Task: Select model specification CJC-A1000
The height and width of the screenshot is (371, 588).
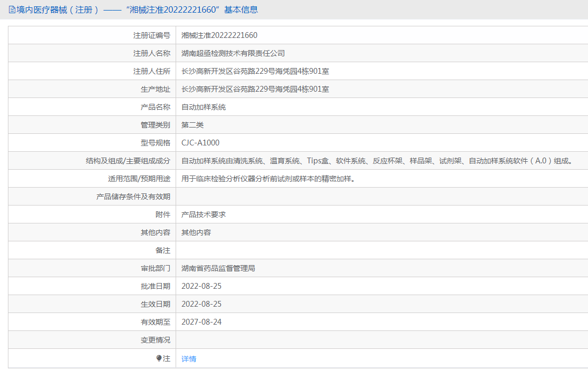Action: (200, 143)
